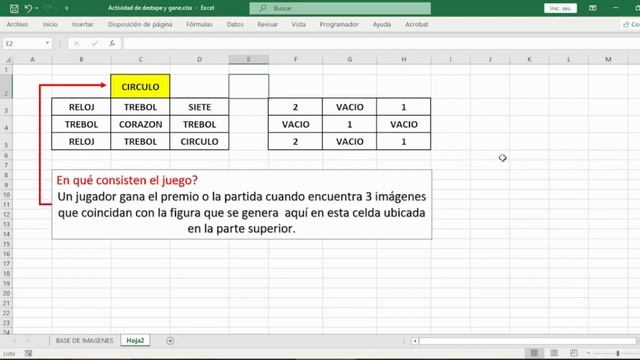Open the Undo history dropdown arrow
Image resolution: width=640 pixels, height=360 pixels.
click(x=37, y=8)
